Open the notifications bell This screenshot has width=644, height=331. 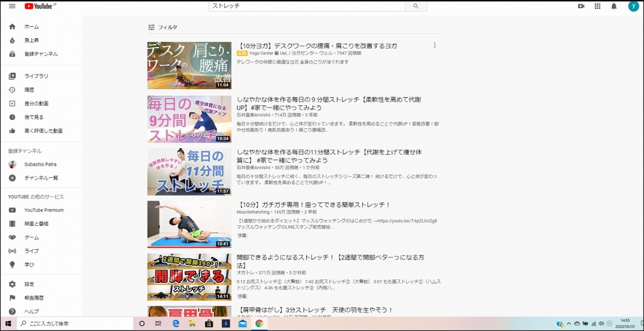pos(614,6)
